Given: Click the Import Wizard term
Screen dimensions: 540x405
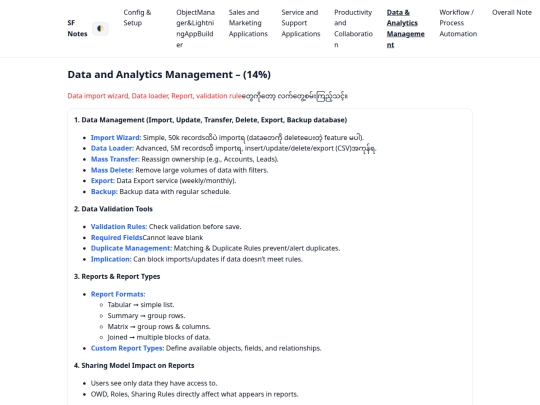Looking at the screenshot, I should coord(116,137).
